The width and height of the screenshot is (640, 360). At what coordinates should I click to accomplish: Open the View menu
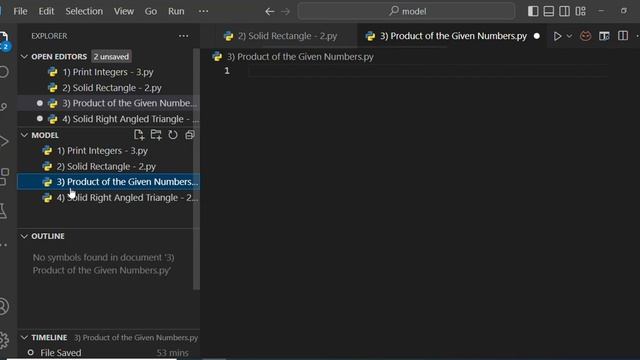124,11
